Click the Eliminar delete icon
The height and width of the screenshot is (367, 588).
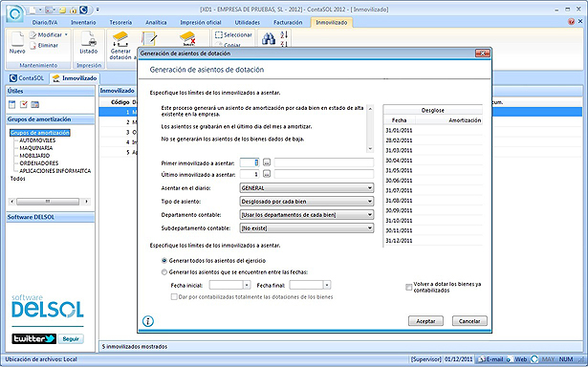point(33,45)
